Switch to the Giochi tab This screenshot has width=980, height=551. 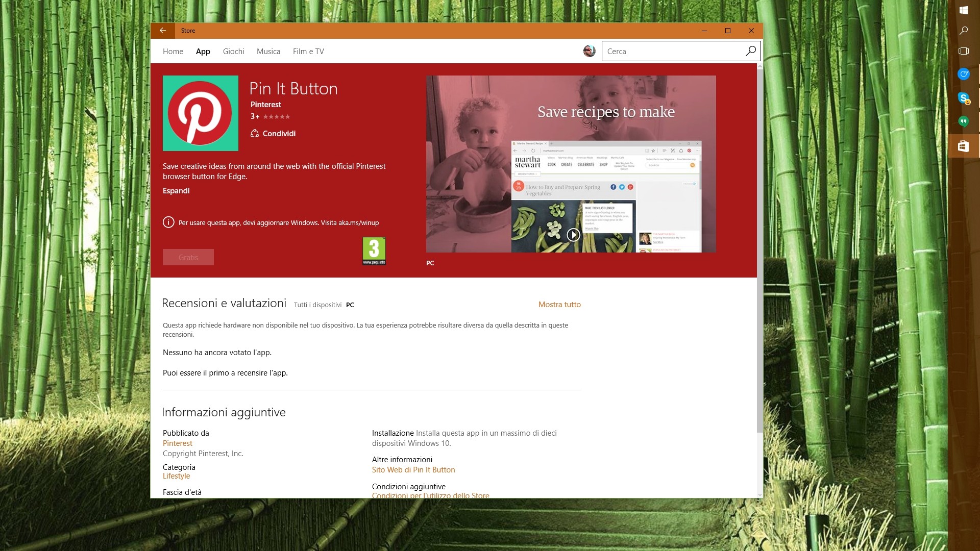point(233,51)
